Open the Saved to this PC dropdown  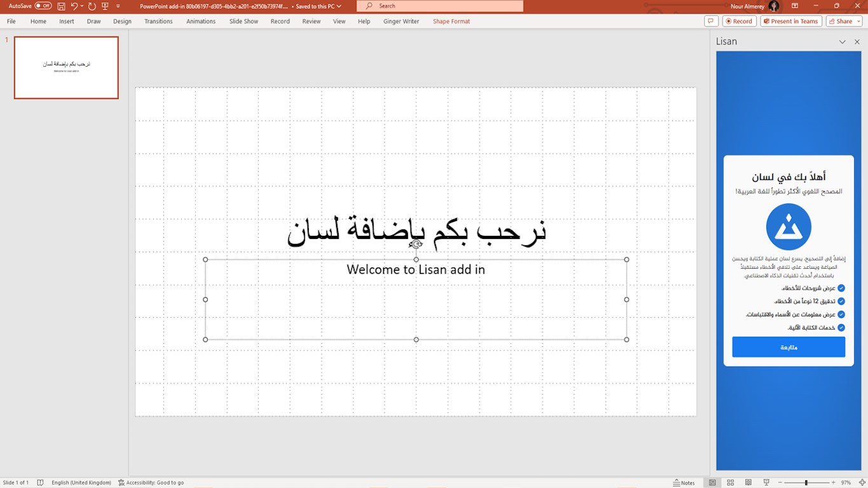[x=318, y=6]
